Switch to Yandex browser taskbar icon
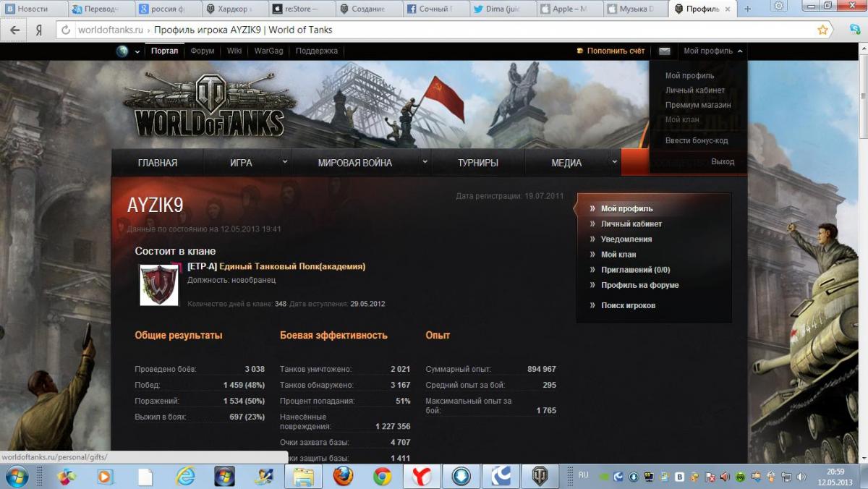The width and height of the screenshot is (868, 489). [422, 476]
